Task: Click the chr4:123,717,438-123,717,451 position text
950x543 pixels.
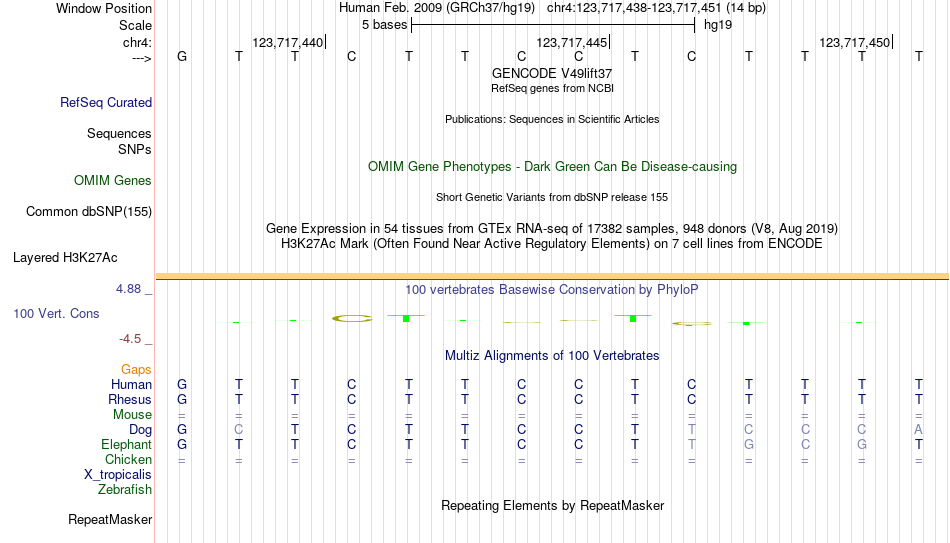Action: [x=634, y=8]
